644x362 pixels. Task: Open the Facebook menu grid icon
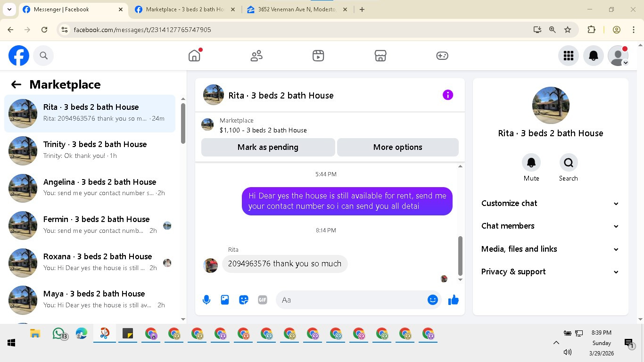[569, 56]
